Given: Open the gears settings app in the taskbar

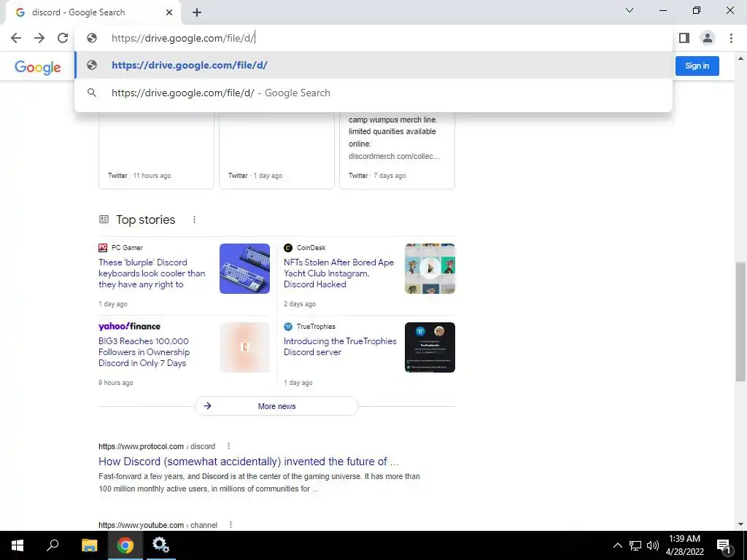Looking at the screenshot, I should 160,545.
